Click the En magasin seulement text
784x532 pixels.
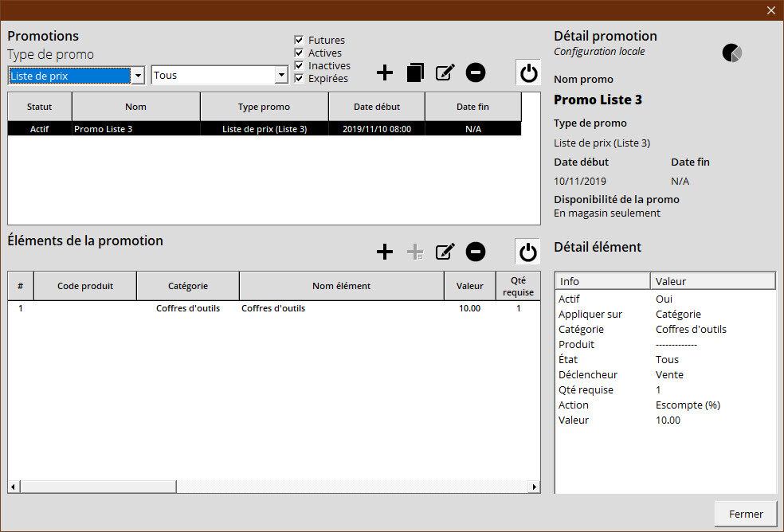pos(607,213)
